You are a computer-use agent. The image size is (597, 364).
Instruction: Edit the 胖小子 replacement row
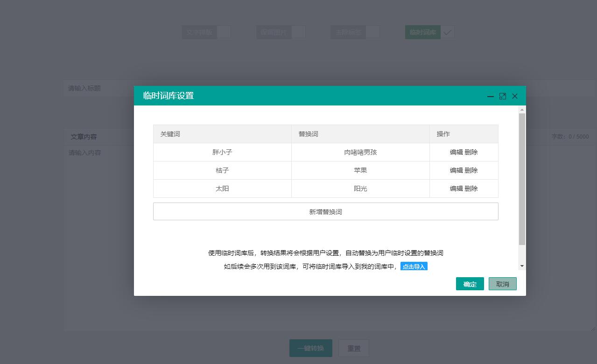tap(456, 152)
